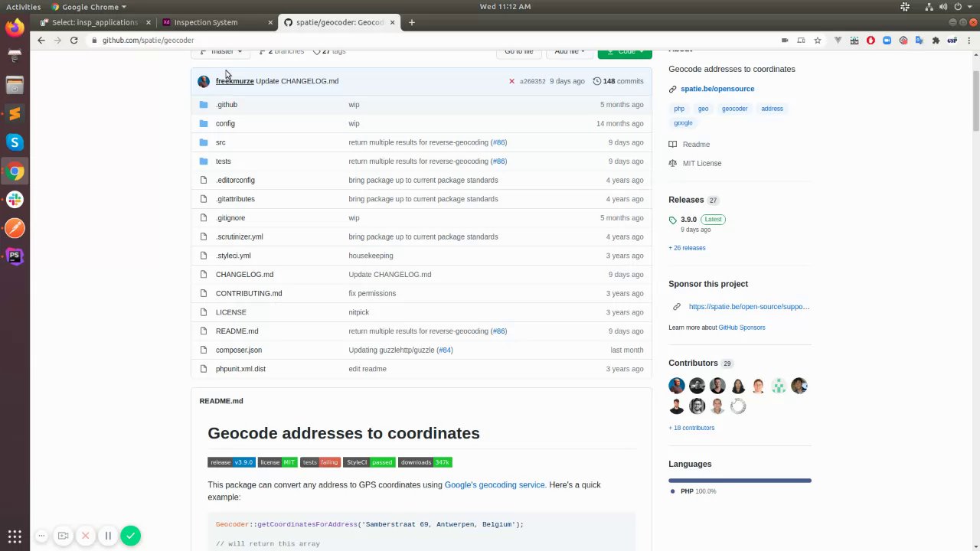The height and width of the screenshot is (551, 980).
Task: View the 148 commits history
Action: point(618,81)
